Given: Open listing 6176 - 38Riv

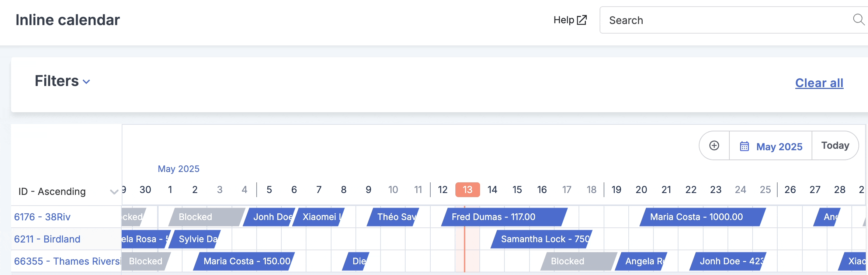Looking at the screenshot, I should tap(42, 217).
